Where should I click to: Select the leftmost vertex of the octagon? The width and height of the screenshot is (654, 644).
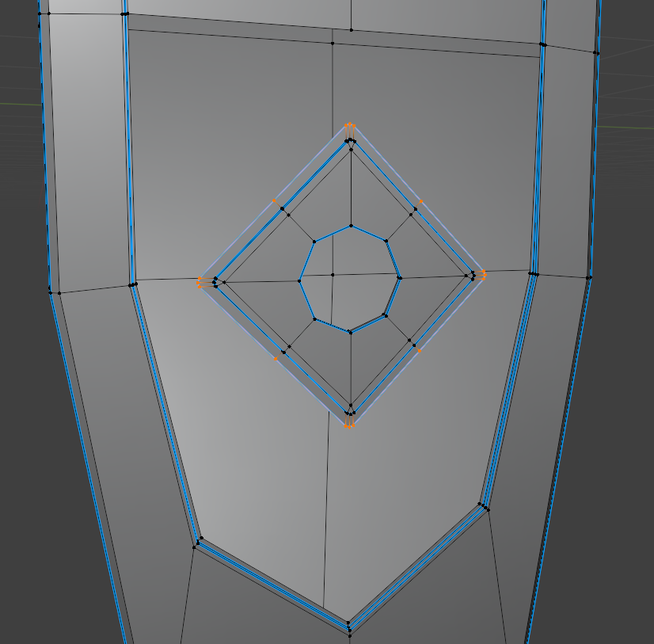coord(299,281)
